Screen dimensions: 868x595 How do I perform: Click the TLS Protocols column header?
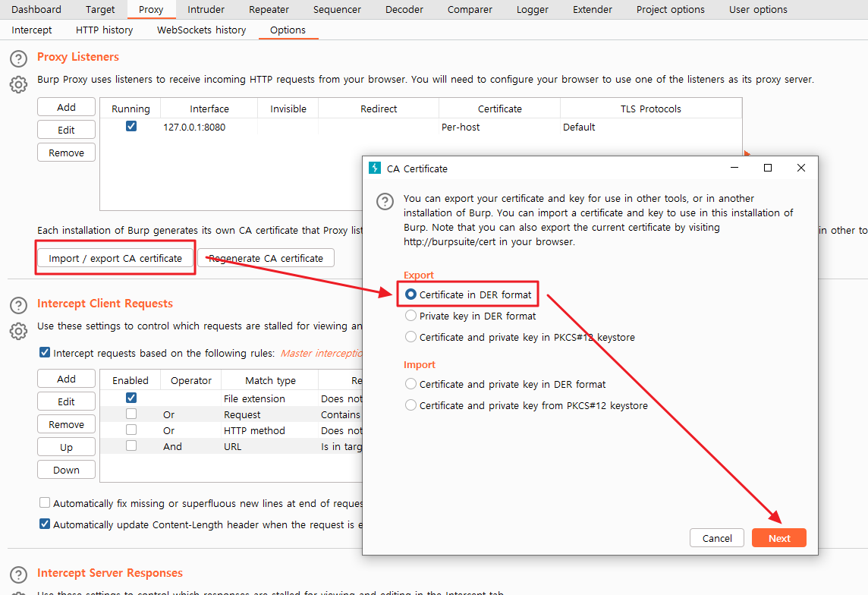[x=651, y=109]
